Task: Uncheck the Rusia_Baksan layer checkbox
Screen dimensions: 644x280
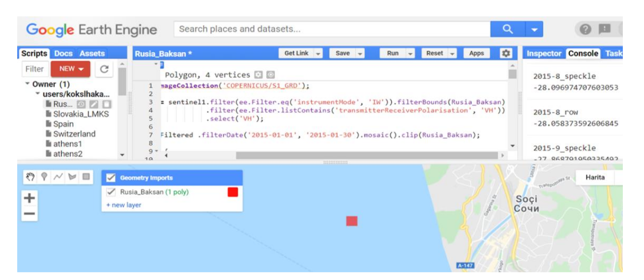Action: [111, 192]
